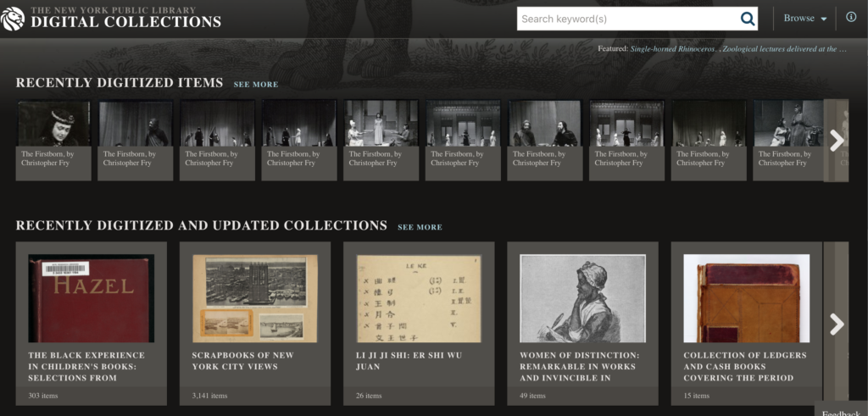Open the info icon in the header
Screen dimensions: 868x416
851,17
